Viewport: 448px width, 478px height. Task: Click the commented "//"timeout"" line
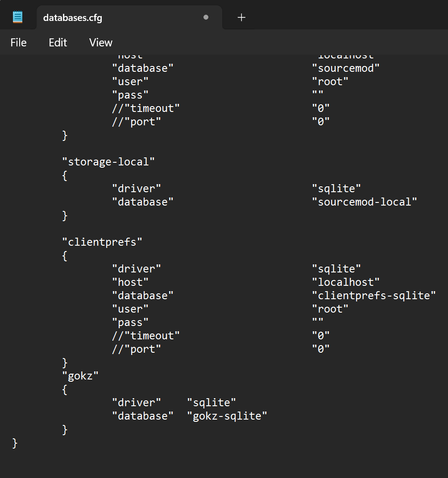coord(146,335)
